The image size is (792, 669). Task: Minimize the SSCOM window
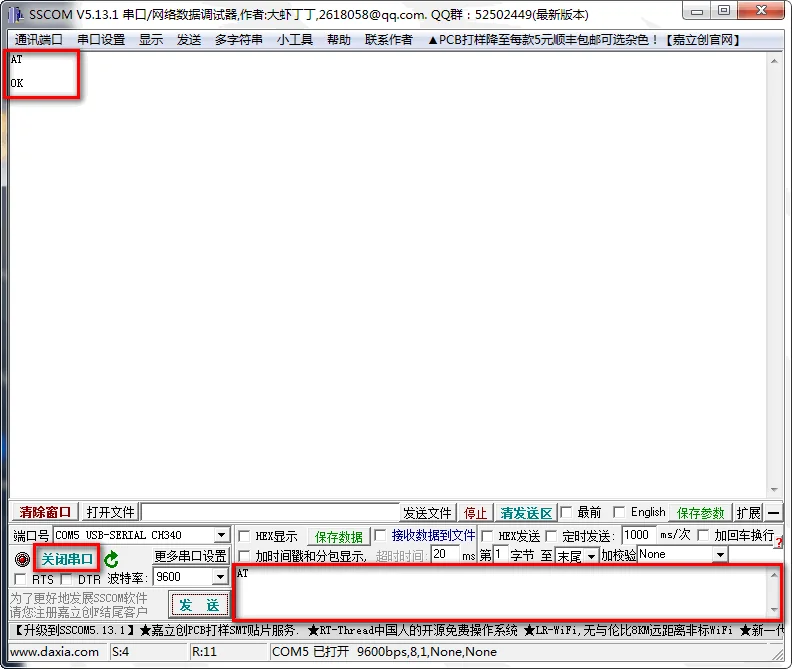tap(697, 11)
